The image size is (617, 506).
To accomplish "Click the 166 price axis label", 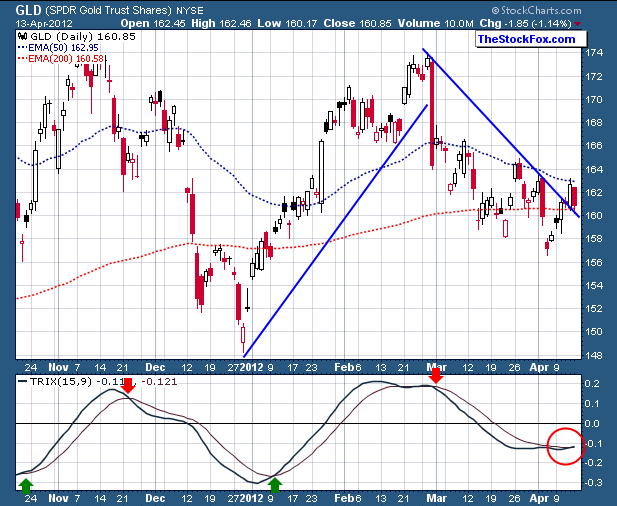I will click(x=595, y=146).
